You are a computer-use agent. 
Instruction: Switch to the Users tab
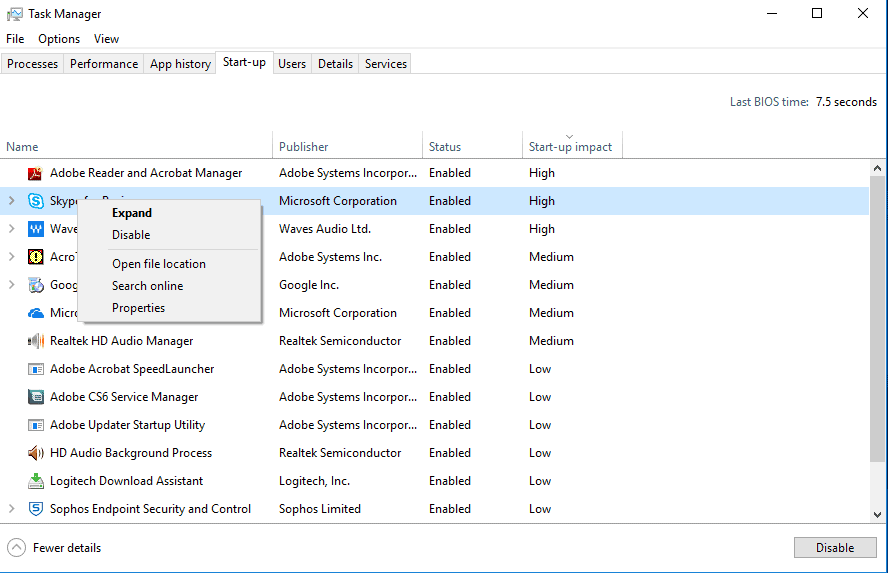(x=292, y=64)
